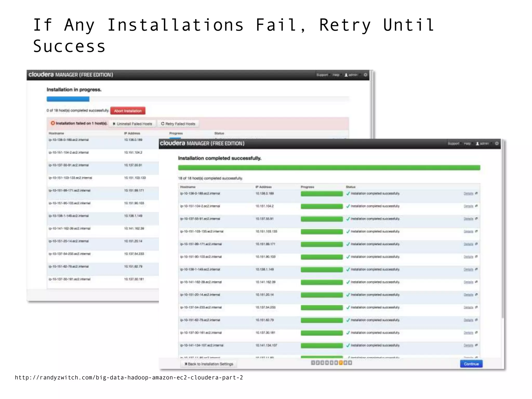Open popup icon for host ip-10-141-134-107 row
This screenshot has width=532, height=399.
pyautogui.click(x=476, y=345)
